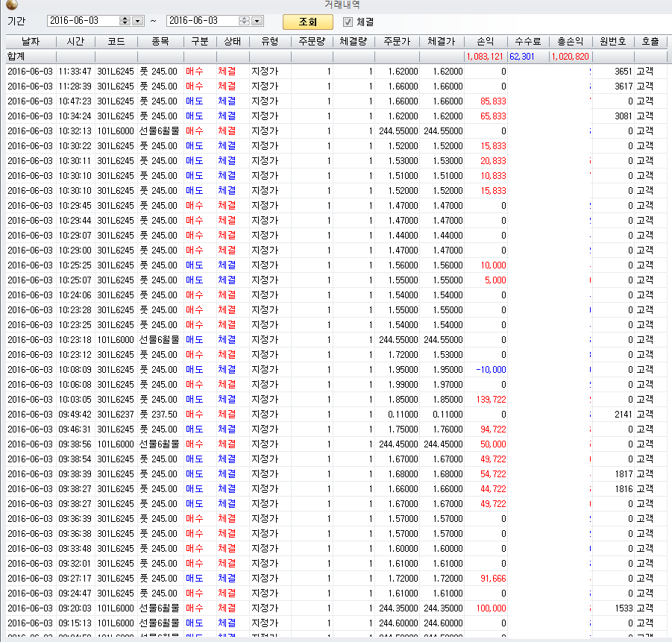
Task: Click profit 10,833 value
Action: pyautogui.click(x=493, y=176)
